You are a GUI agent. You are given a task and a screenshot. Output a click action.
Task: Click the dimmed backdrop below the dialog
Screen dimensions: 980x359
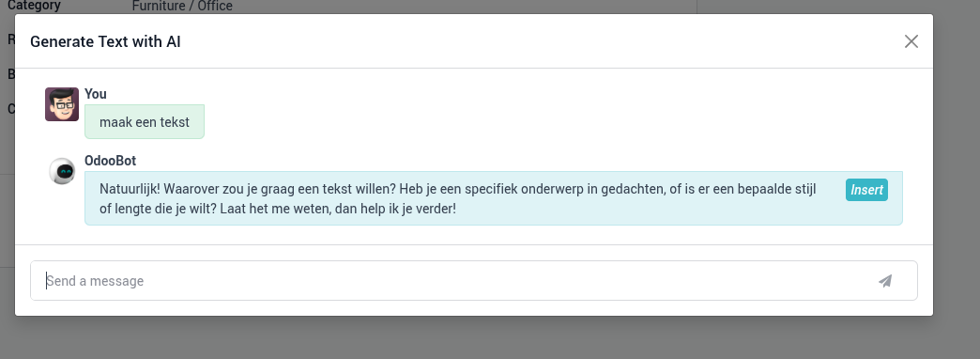tap(490, 337)
